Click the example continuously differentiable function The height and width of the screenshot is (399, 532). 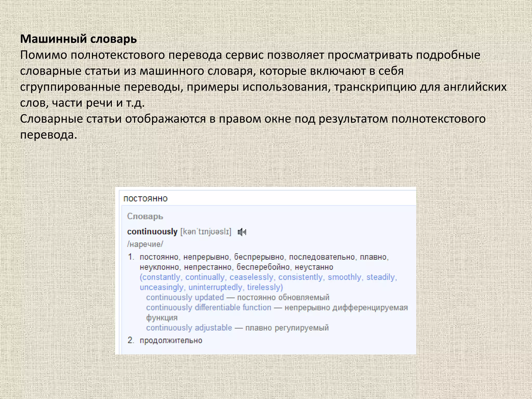209,307
